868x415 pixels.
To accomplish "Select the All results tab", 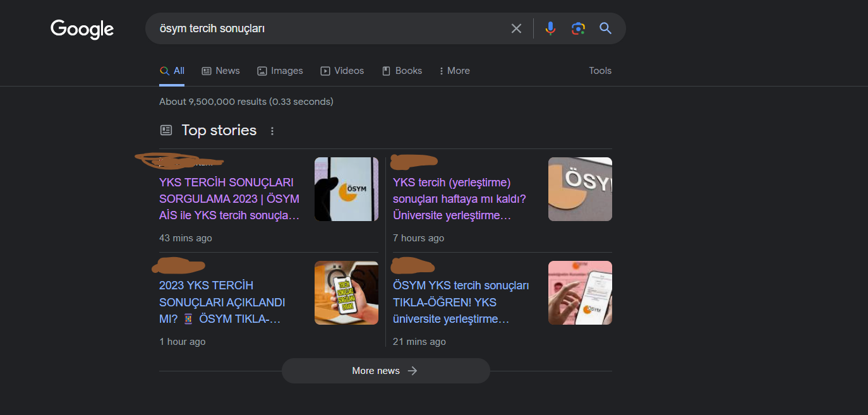I will (172, 71).
